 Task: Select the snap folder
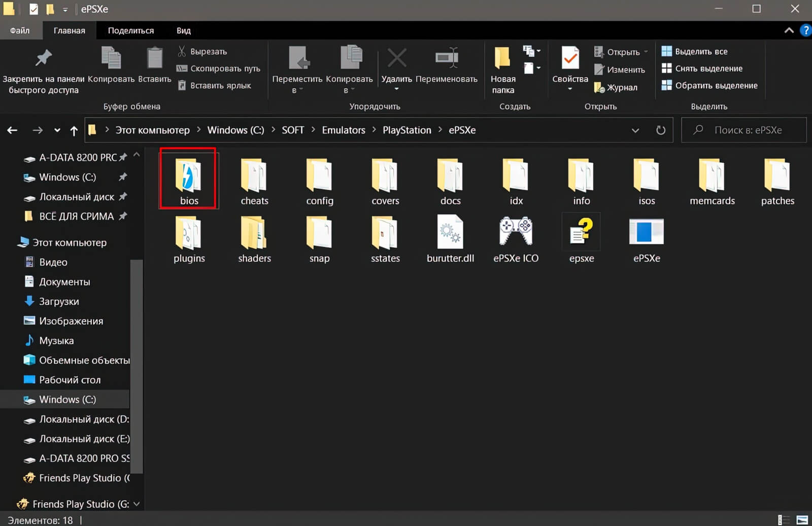click(x=320, y=239)
